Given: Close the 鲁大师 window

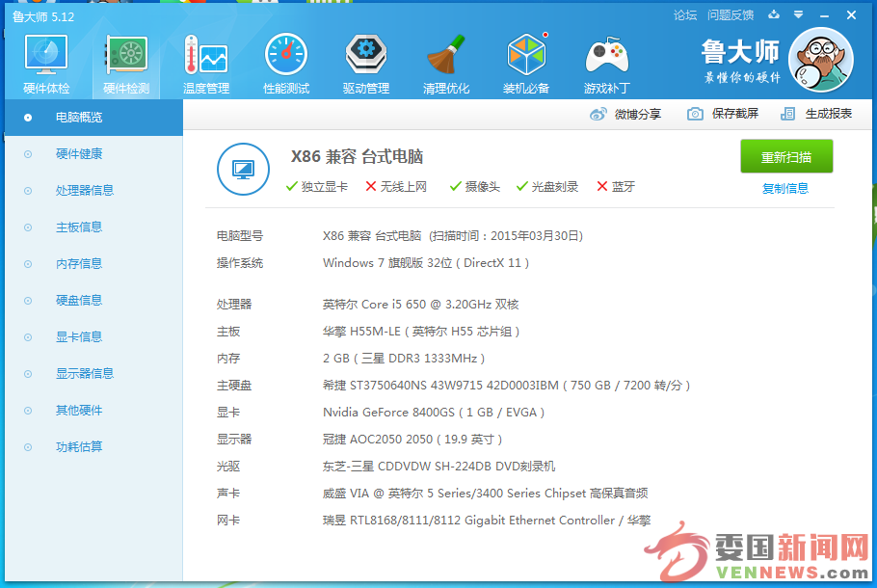Looking at the screenshot, I should 851,15.
